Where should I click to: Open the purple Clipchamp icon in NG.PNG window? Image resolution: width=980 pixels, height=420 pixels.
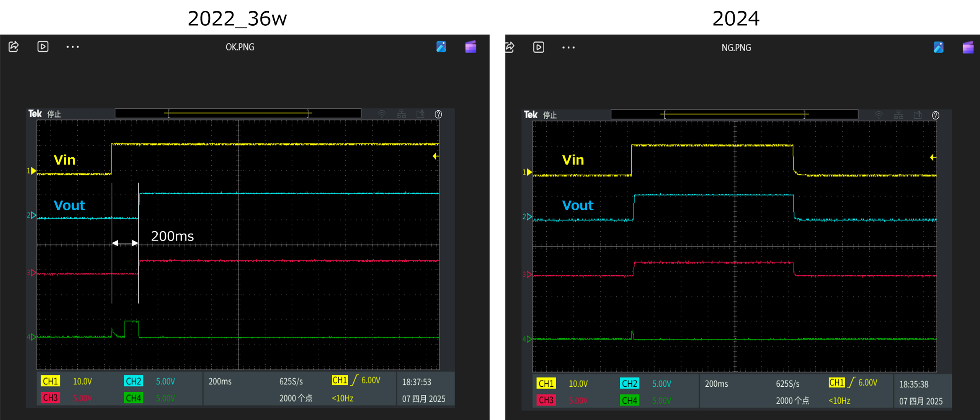click(x=968, y=47)
